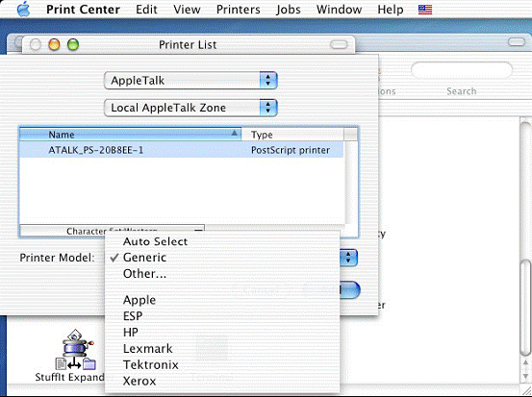Viewport: 532px width, 397px height.
Task: Open the Apple menu icon
Action: tap(23, 10)
